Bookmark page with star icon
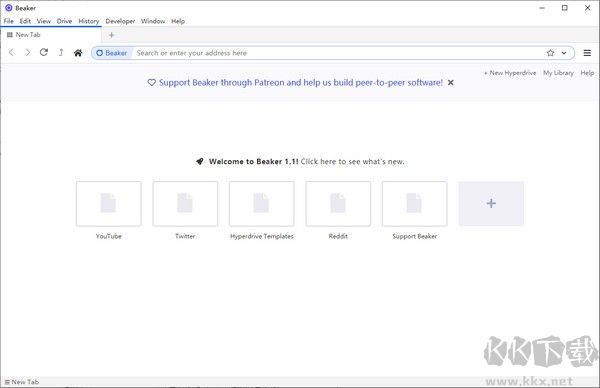Image resolution: width=600 pixels, height=388 pixels. tap(550, 53)
